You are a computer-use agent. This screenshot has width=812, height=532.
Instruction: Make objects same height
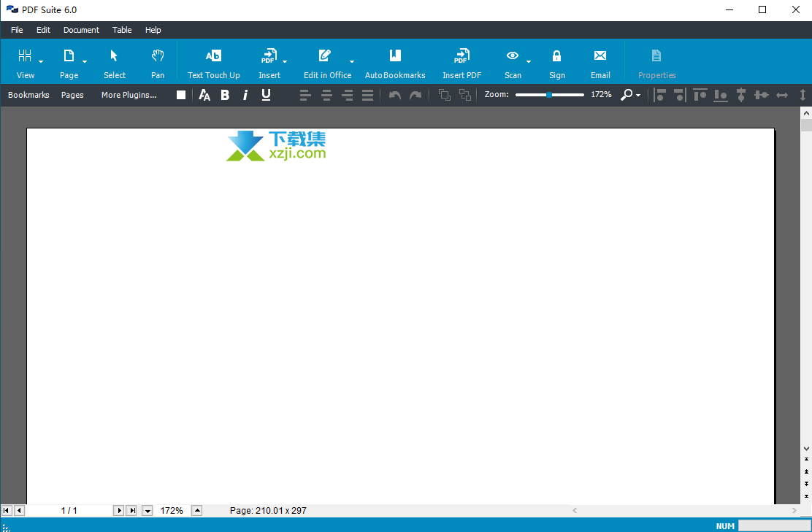pyautogui.click(x=803, y=95)
